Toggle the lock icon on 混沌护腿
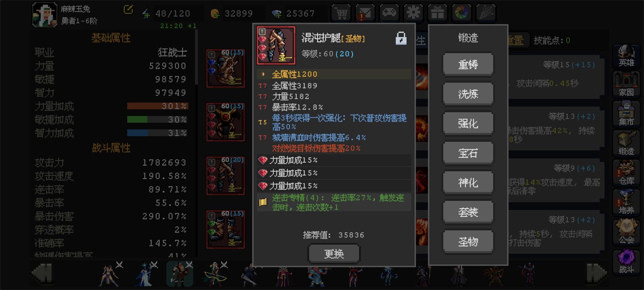The height and width of the screenshot is (290, 644). (401, 38)
